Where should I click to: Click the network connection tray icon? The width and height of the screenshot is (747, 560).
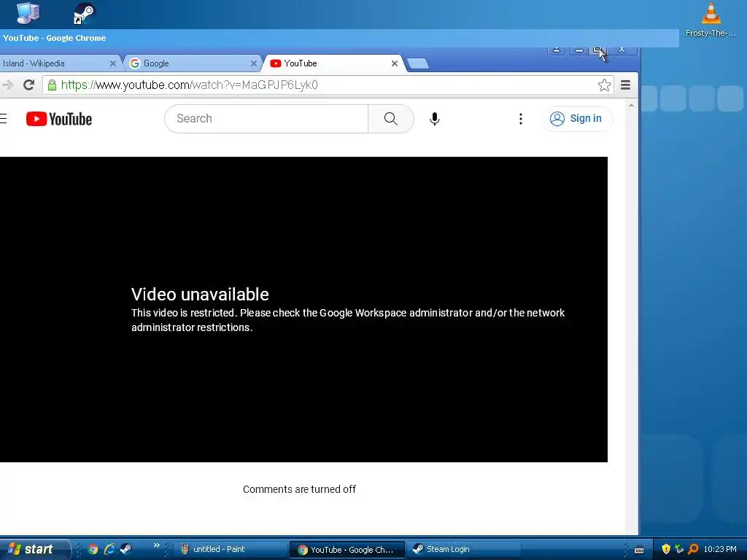tap(679, 549)
